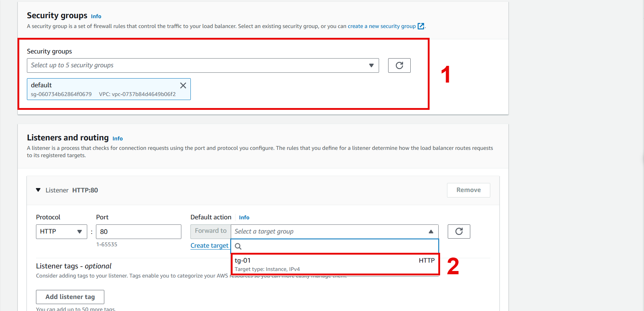644x311 pixels.
Task: Click the search magnifier in target dropdown
Action: pos(238,246)
